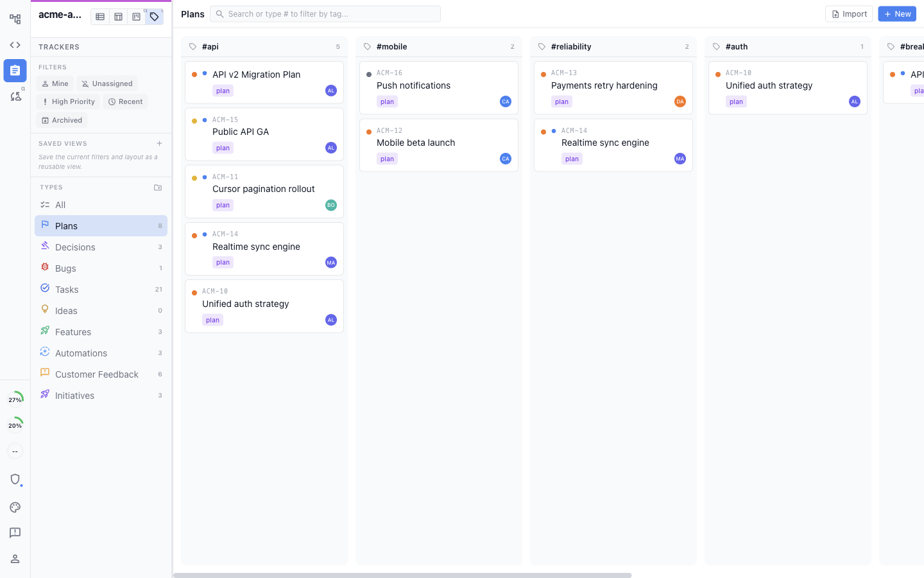The image size is (924, 578).
Task: Select the Features type
Action: (x=101, y=332)
